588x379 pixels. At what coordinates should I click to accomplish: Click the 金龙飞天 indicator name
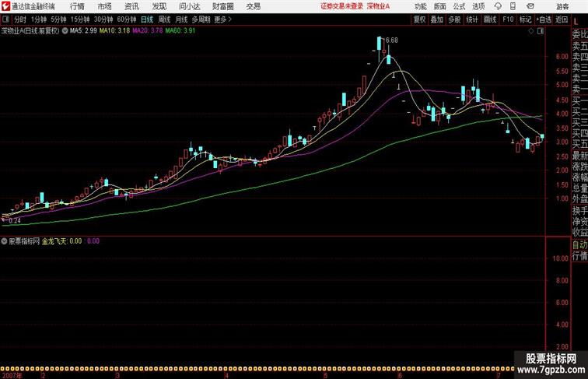54,241
